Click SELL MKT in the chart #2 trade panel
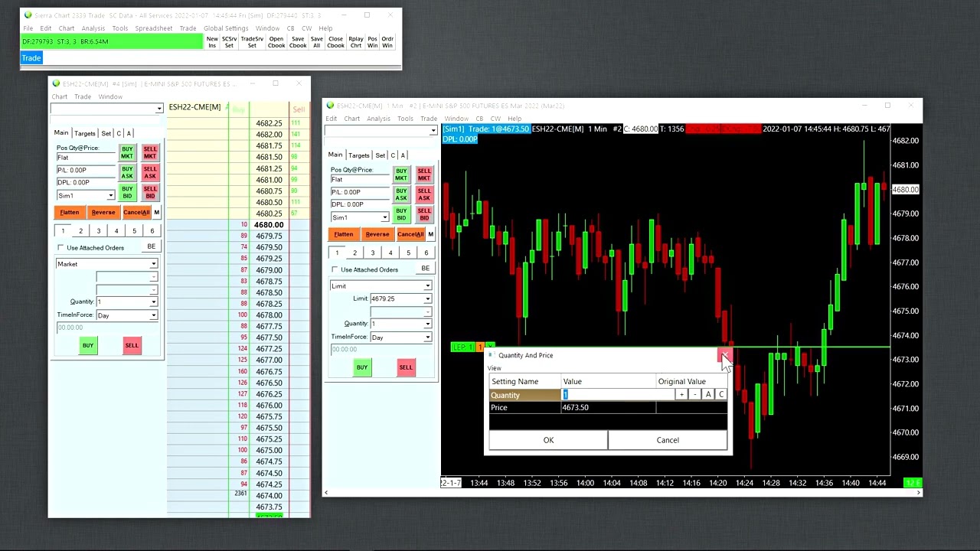The height and width of the screenshot is (551, 980). coord(424,175)
